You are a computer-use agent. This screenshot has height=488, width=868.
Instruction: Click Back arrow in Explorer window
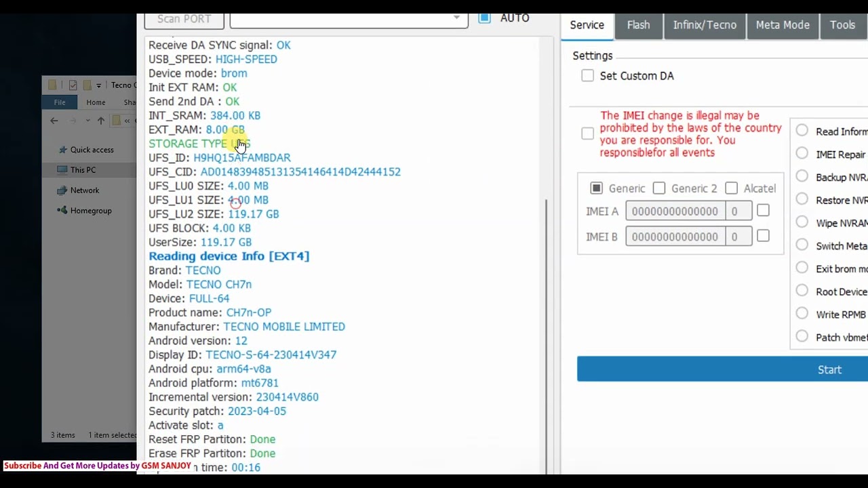pos(54,121)
